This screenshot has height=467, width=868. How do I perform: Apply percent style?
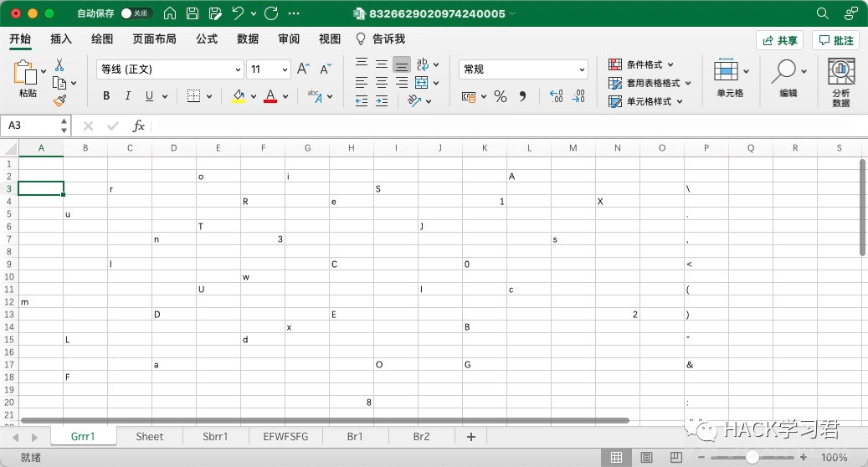[501, 96]
